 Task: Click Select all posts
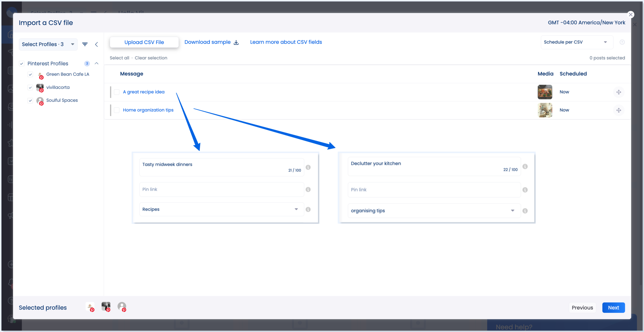pos(120,58)
